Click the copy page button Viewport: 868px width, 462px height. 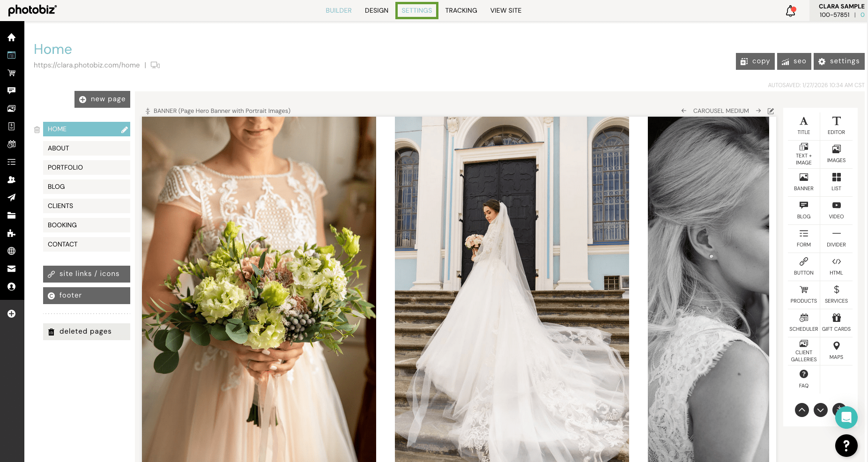point(755,61)
